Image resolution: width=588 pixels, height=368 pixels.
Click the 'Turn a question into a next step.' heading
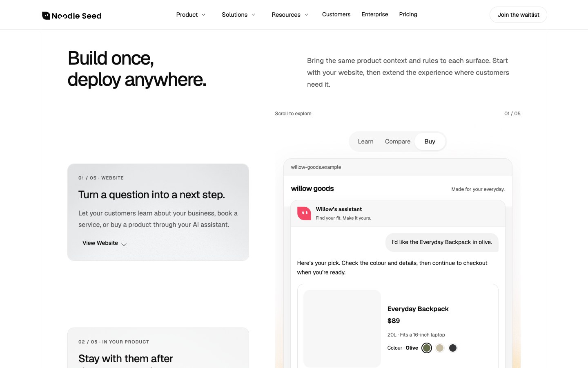(x=151, y=195)
